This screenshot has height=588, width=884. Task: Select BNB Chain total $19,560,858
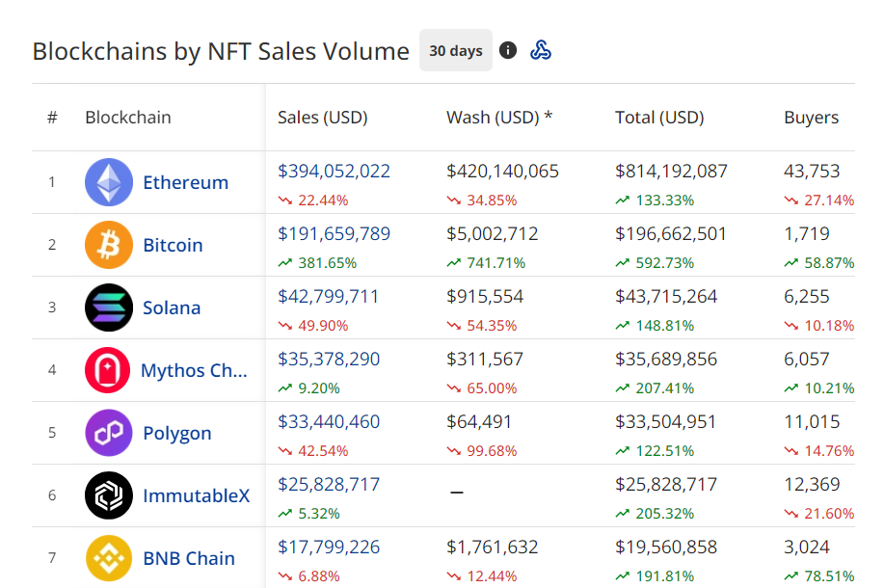click(x=666, y=547)
